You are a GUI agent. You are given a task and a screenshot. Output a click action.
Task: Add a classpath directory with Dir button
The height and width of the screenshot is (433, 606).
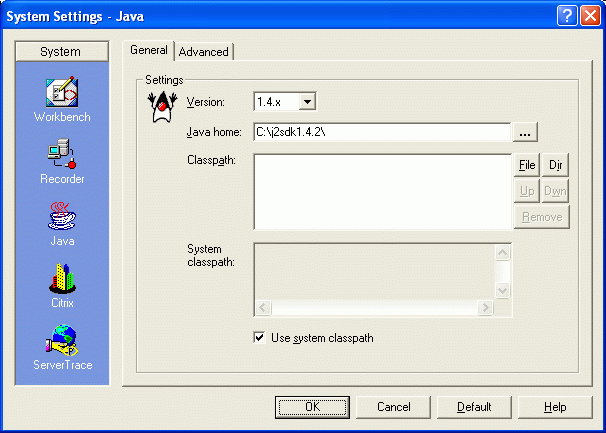[x=555, y=165]
